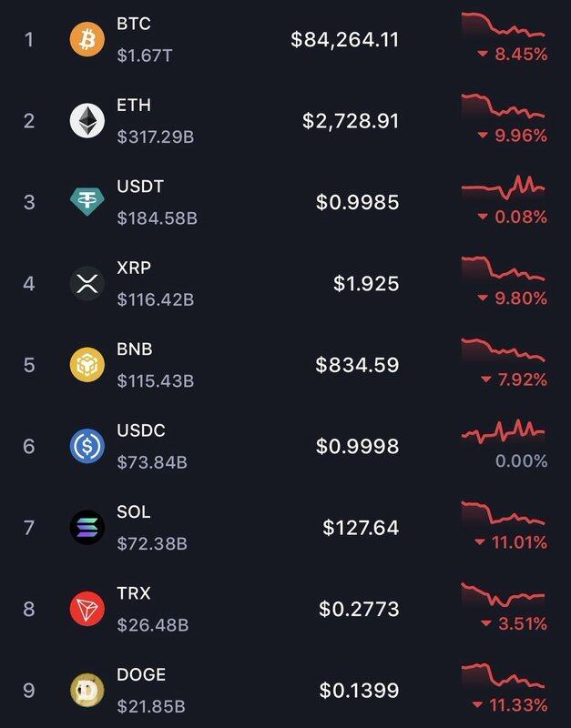The height and width of the screenshot is (728, 571).
Task: Click the BNB yellow coin icon
Action: coord(87,364)
